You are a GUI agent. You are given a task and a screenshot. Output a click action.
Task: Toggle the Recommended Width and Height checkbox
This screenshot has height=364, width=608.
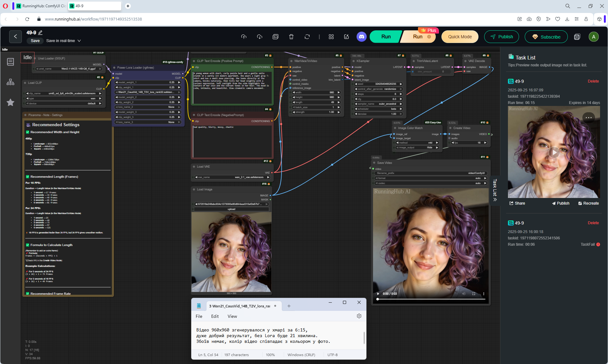point(28,132)
